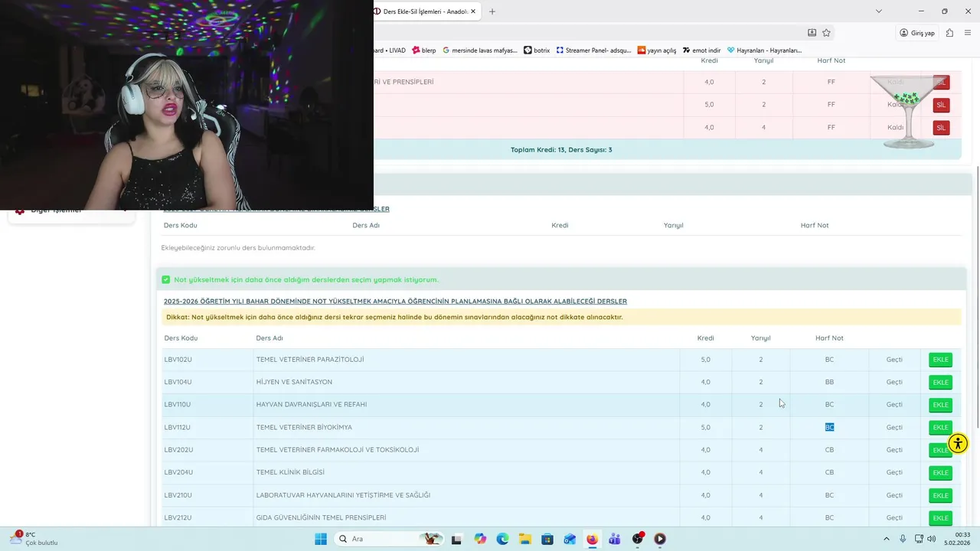Uncheck the Not yükseltmek için checkbox

pyautogui.click(x=166, y=280)
